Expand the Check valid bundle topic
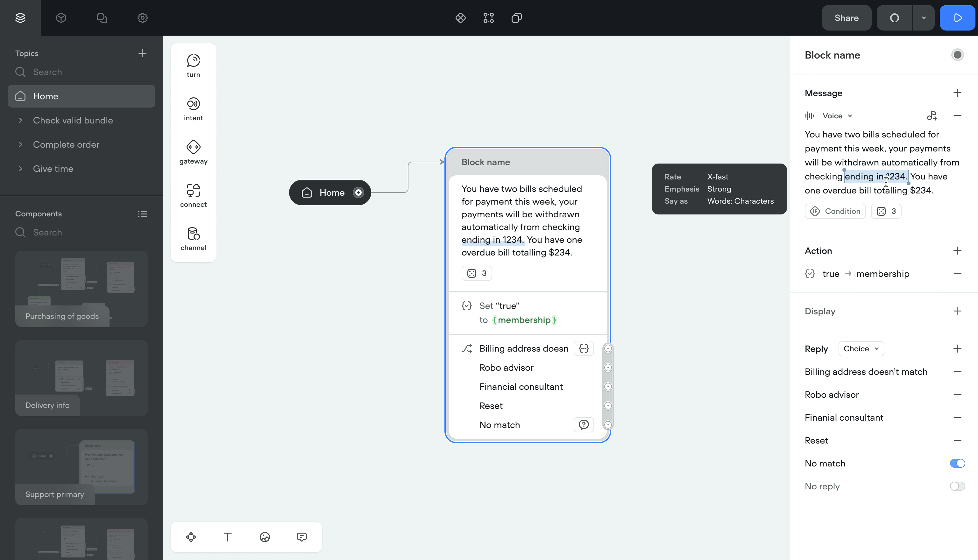This screenshot has width=978, height=560. click(x=21, y=120)
